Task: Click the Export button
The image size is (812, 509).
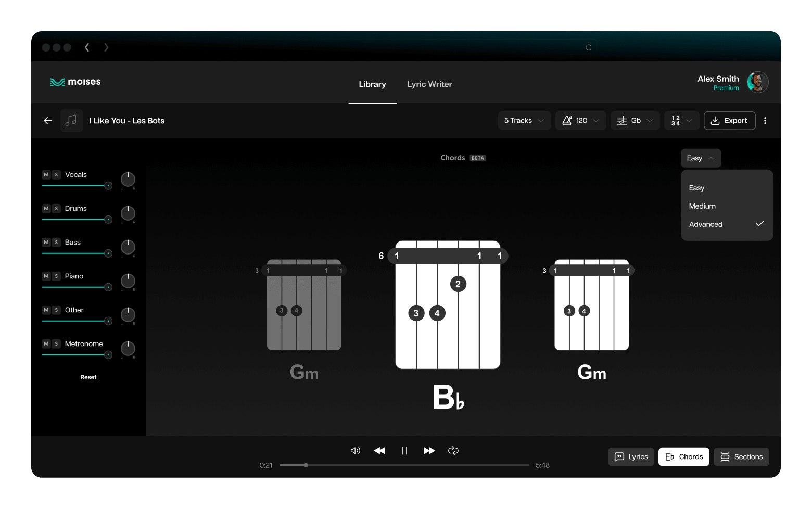Action: (729, 121)
